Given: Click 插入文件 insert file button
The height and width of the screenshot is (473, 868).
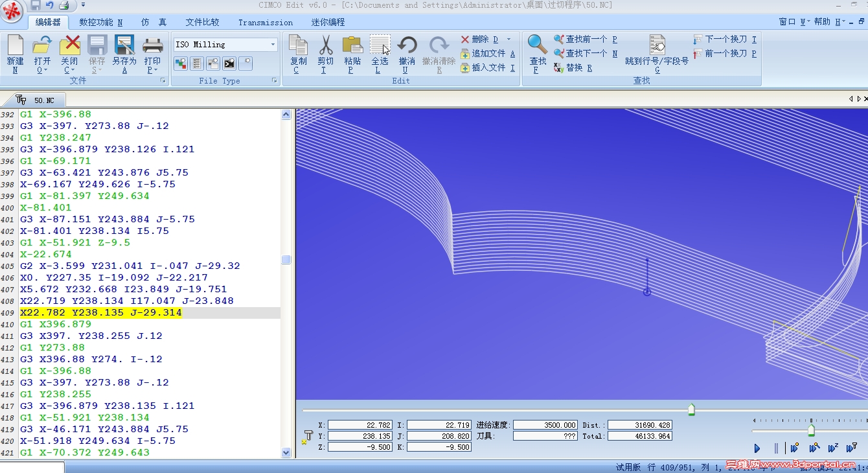Looking at the screenshot, I should [488, 68].
